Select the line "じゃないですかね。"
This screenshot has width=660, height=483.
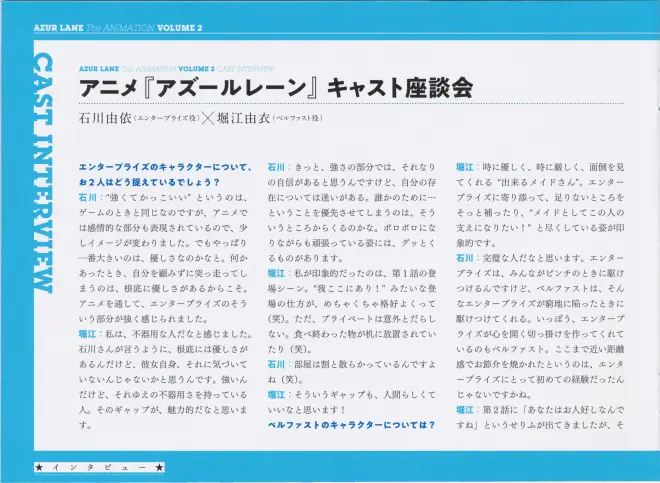click(495, 395)
